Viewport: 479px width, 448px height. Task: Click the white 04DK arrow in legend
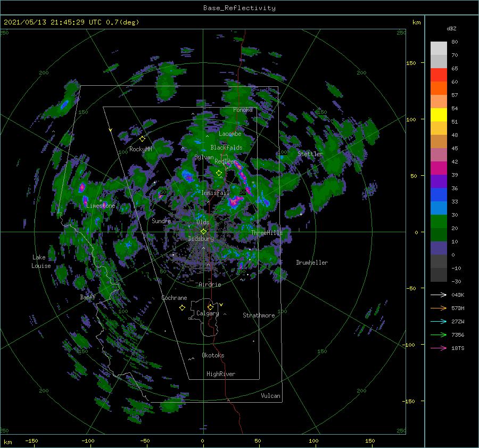(439, 295)
